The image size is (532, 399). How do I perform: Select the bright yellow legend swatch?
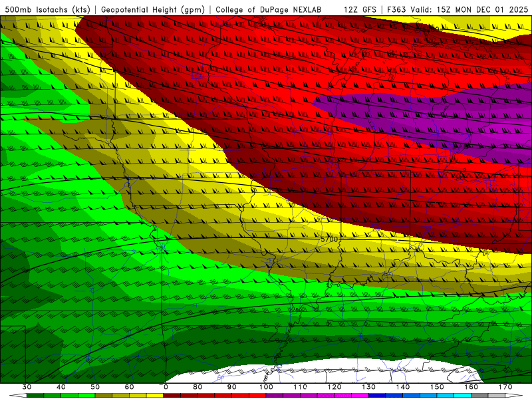(155, 396)
